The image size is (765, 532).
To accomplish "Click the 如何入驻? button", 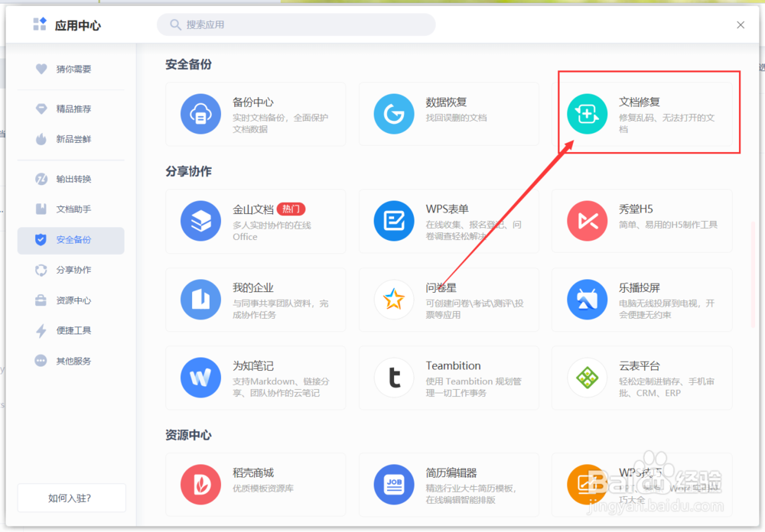I will (x=71, y=498).
